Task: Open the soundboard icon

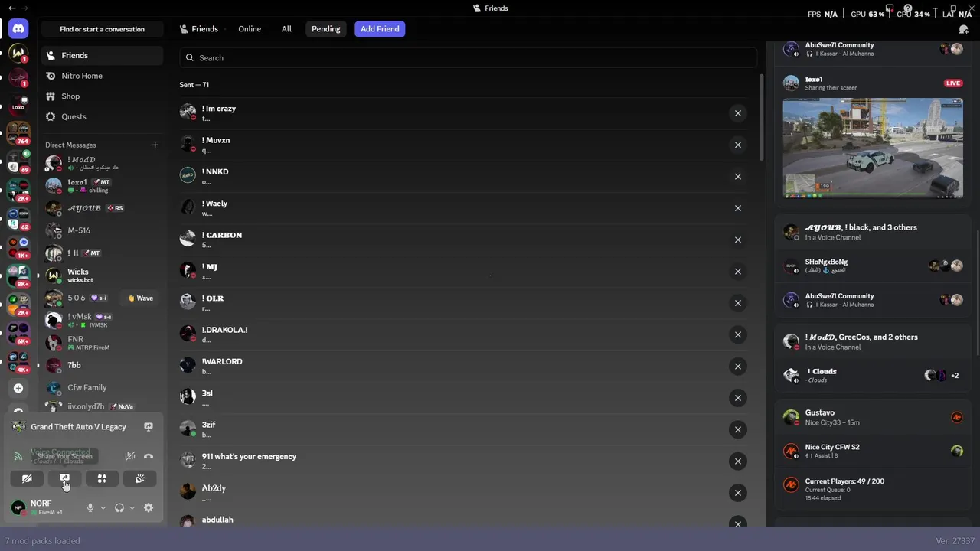Action: [139, 478]
